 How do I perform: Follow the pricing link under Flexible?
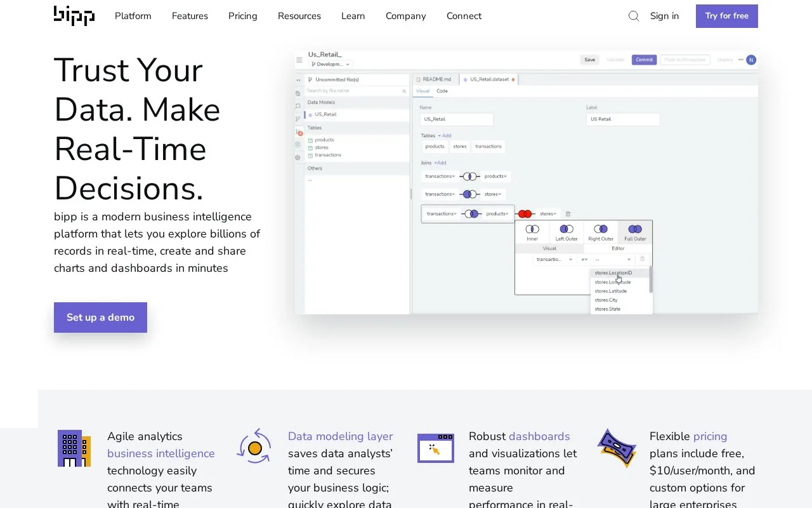click(710, 436)
